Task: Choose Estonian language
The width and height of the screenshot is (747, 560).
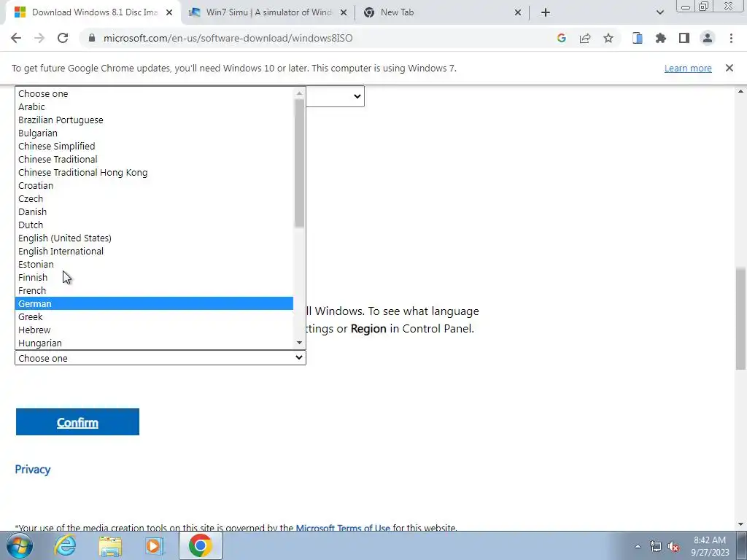Action: (x=154, y=264)
